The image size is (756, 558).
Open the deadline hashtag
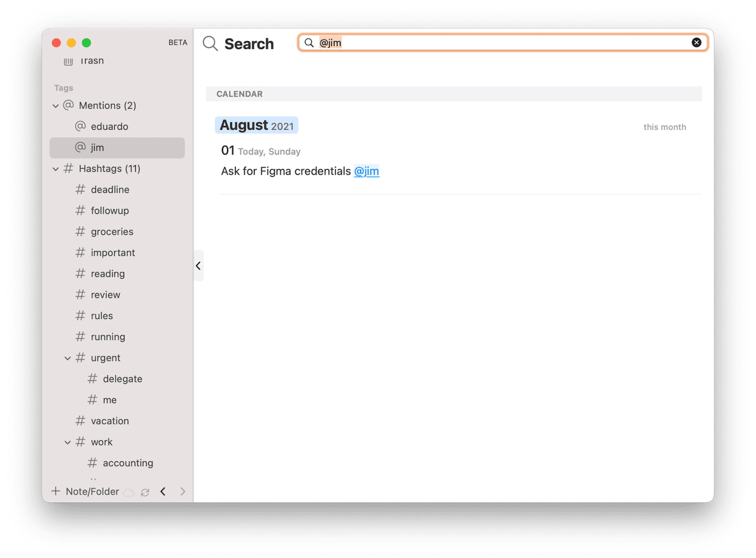pos(110,190)
